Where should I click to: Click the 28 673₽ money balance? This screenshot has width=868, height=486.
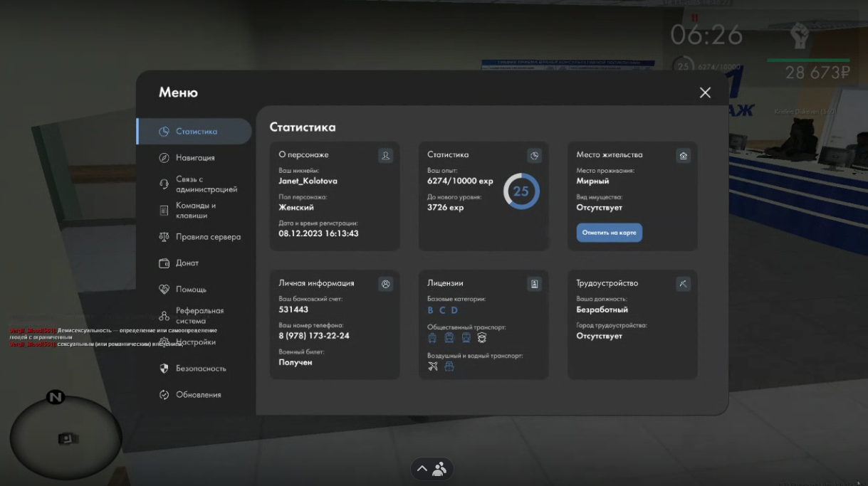coord(817,73)
